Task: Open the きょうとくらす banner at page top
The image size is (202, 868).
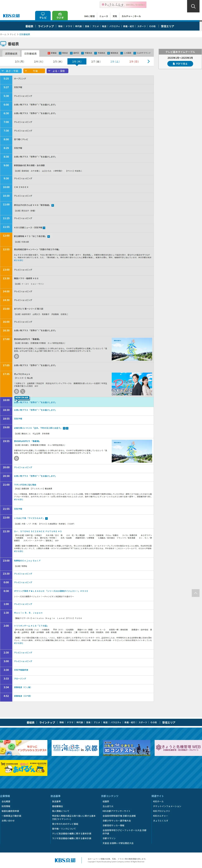Action: pos(123,5)
